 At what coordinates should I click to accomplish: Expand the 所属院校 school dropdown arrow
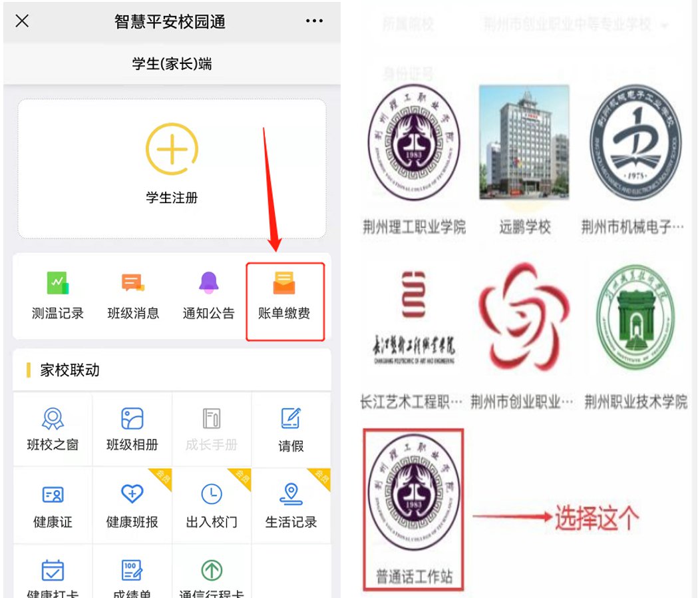(x=665, y=26)
